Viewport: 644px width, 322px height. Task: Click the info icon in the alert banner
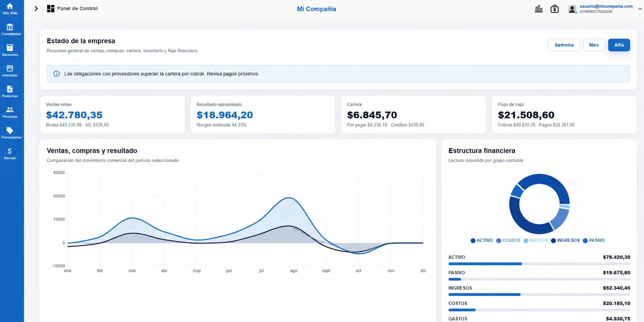57,74
